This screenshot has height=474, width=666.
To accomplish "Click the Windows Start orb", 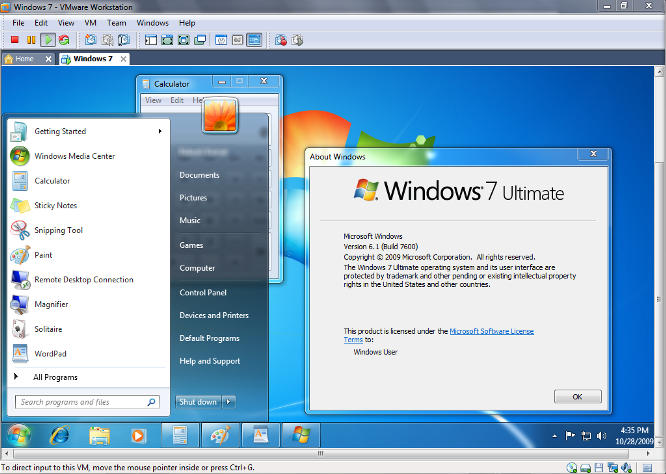I will [x=19, y=435].
